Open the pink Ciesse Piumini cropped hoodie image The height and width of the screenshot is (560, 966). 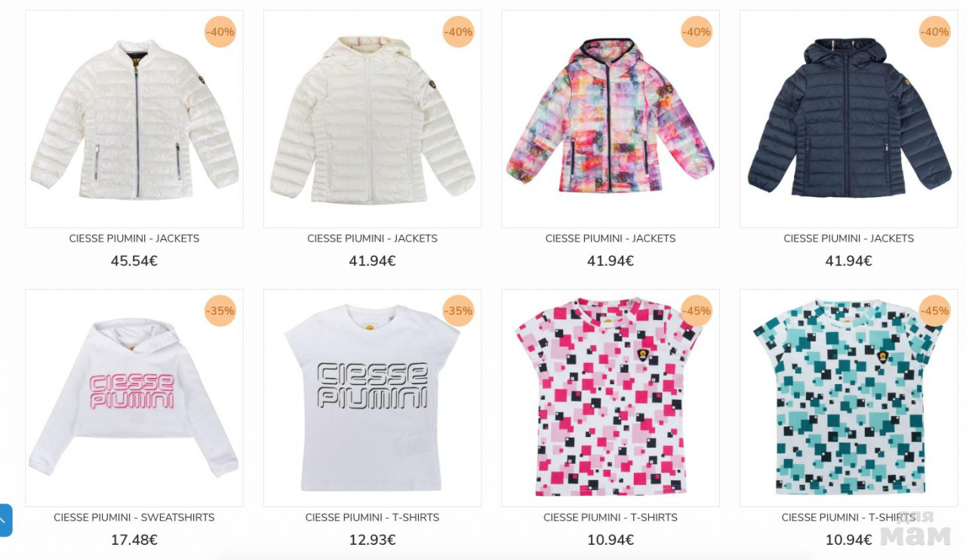[x=134, y=398]
